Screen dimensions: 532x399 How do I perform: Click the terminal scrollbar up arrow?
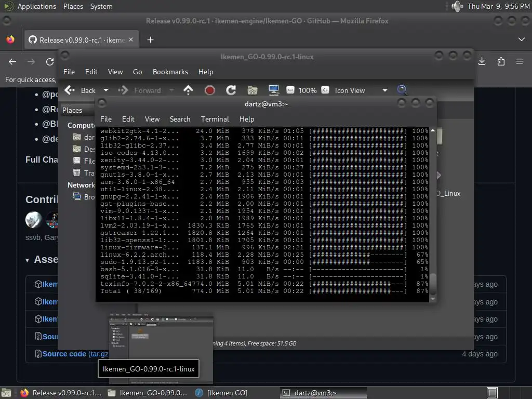tap(433, 130)
